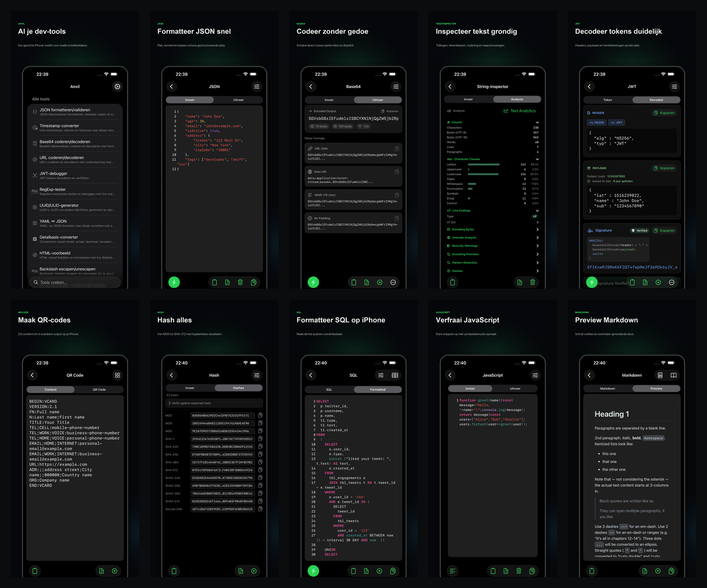
Task: Tap clear X icon on QR Code toolbar
Action: point(115,571)
